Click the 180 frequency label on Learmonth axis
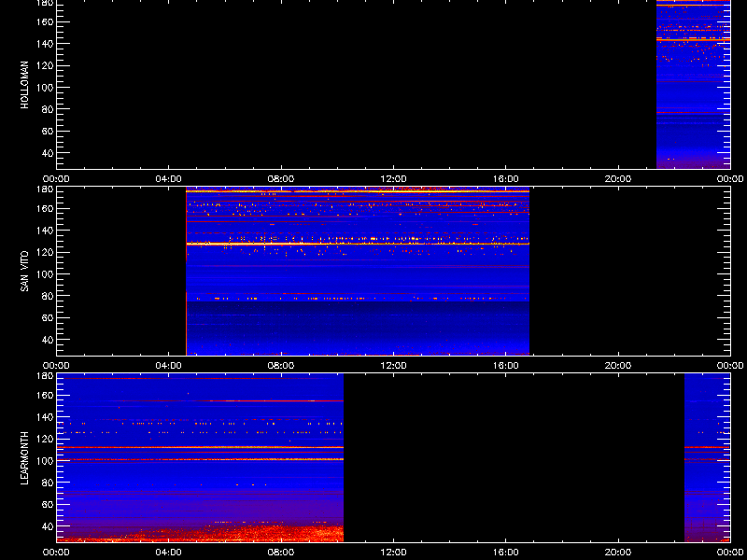The width and height of the screenshot is (747, 560). (x=46, y=376)
